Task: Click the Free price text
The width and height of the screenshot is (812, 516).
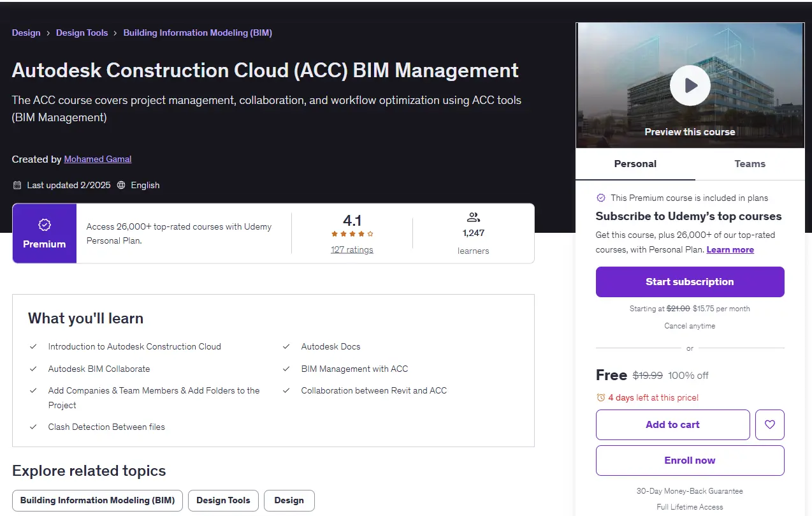Action: click(x=611, y=375)
